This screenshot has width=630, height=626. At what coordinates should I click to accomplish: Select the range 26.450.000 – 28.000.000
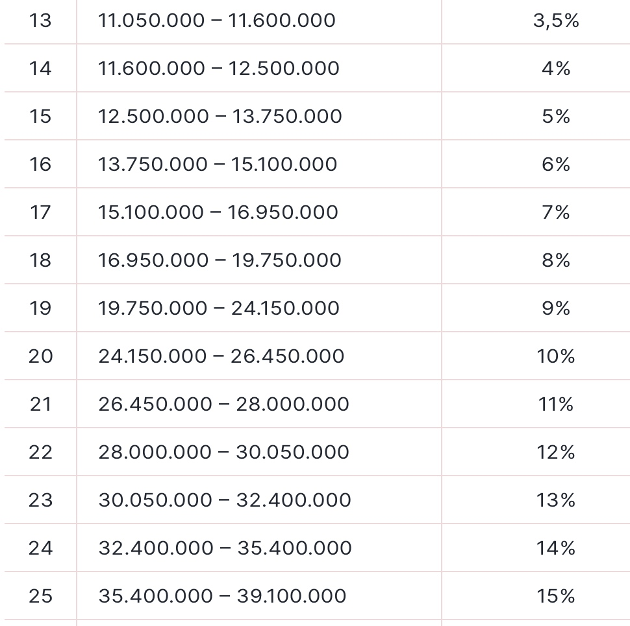[224, 404]
